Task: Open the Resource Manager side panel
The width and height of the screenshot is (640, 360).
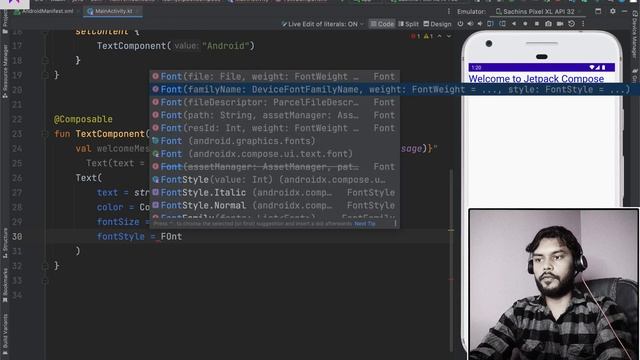Action: coord(5,70)
